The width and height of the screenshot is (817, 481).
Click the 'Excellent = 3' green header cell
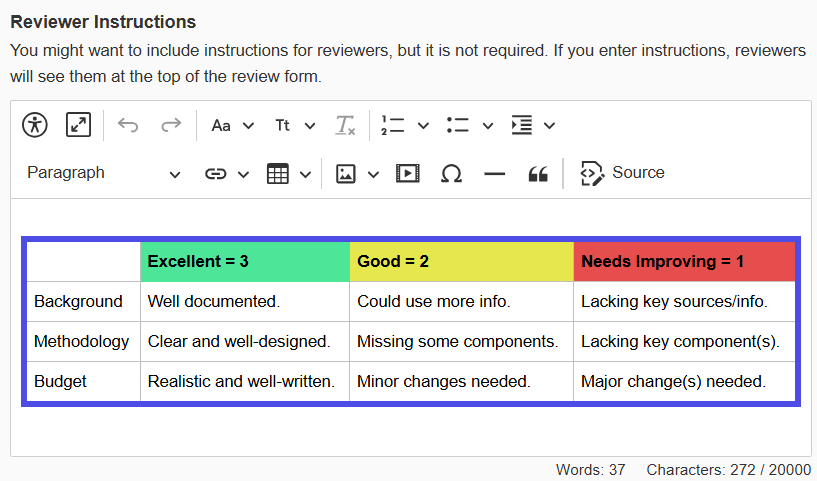(x=245, y=262)
